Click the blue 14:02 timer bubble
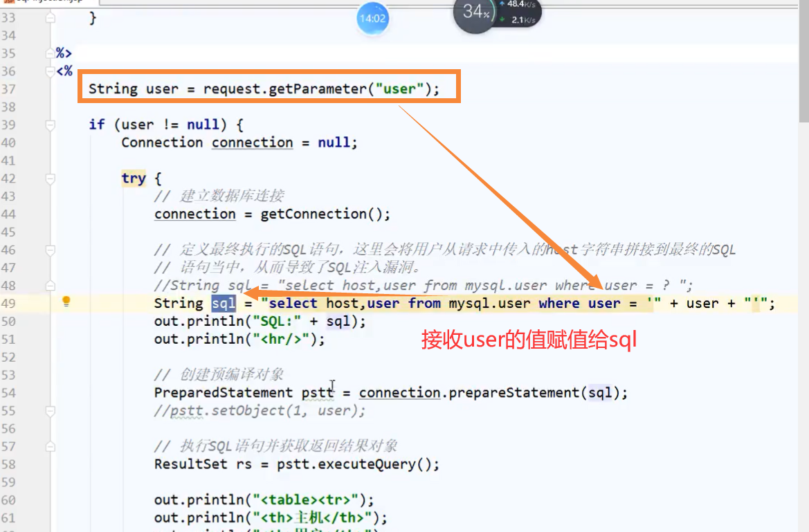This screenshot has width=809, height=532. click(372, 19)
